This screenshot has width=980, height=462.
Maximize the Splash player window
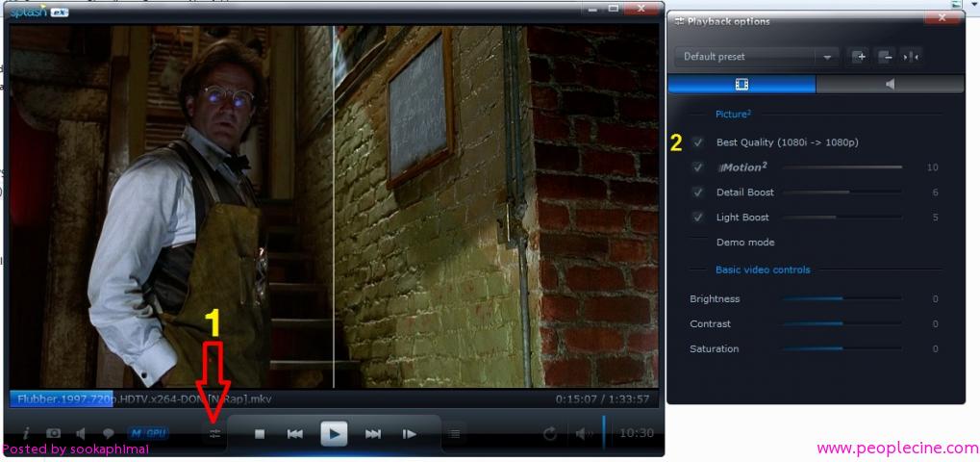(x=614, y=9)
